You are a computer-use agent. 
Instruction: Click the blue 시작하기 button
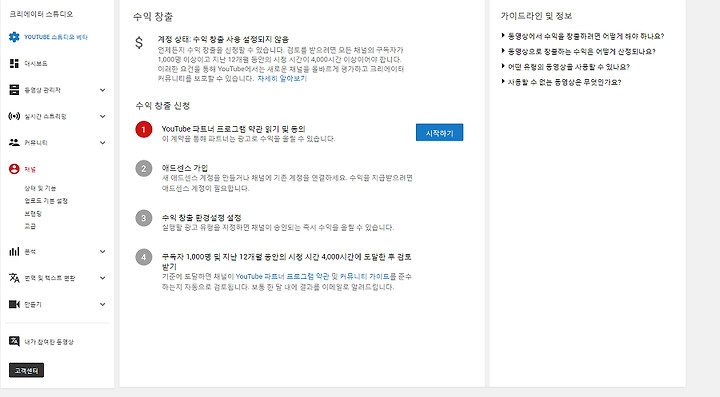pyautogui.click(x=439, y=133)
